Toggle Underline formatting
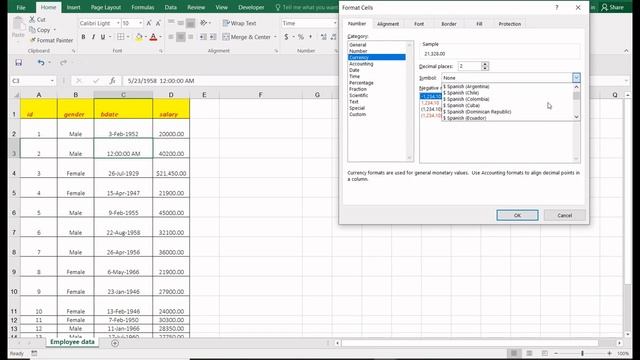The image size is (640, 360). [103, 37]
